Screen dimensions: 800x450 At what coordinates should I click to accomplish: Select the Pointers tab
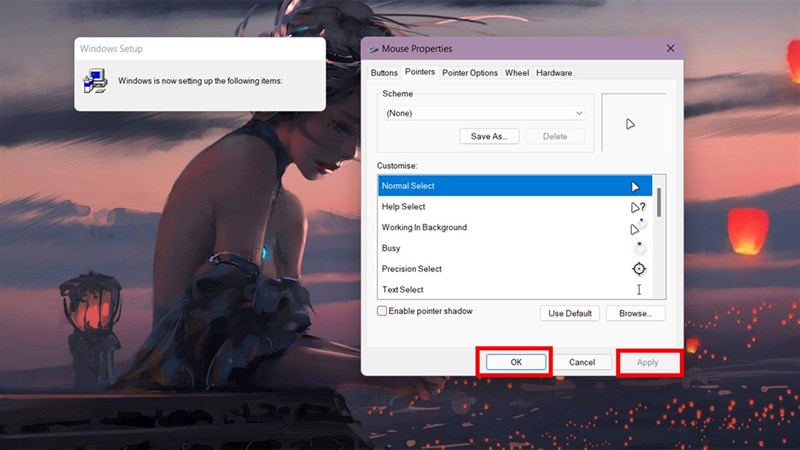(x=419, y=72)
